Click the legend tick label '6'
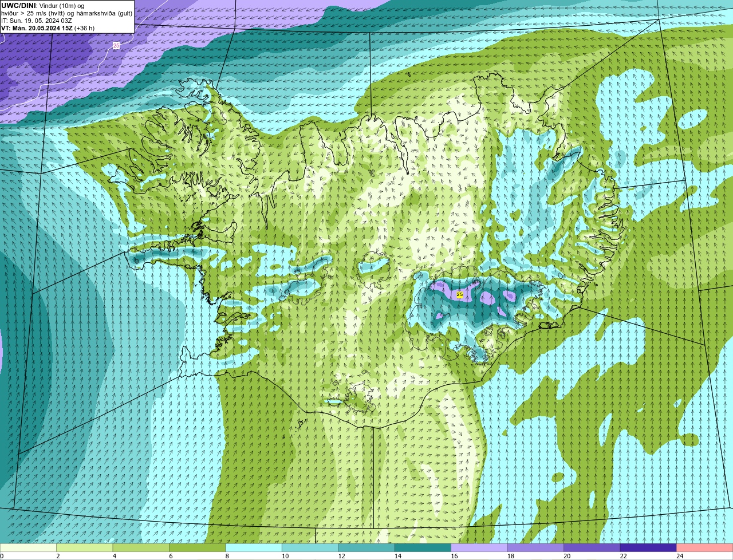The width and height of the screenshot is (733, 560). click(171, 556)
